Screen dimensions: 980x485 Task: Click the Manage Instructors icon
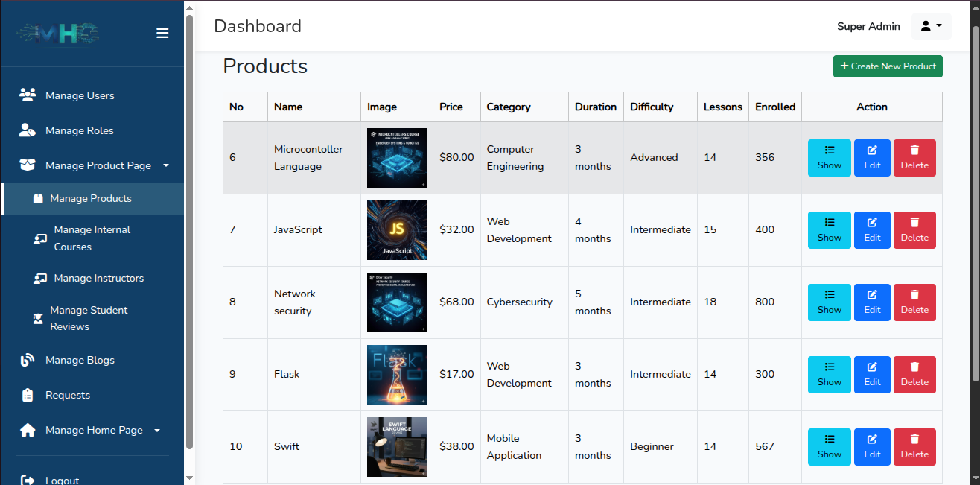point(39,279)
